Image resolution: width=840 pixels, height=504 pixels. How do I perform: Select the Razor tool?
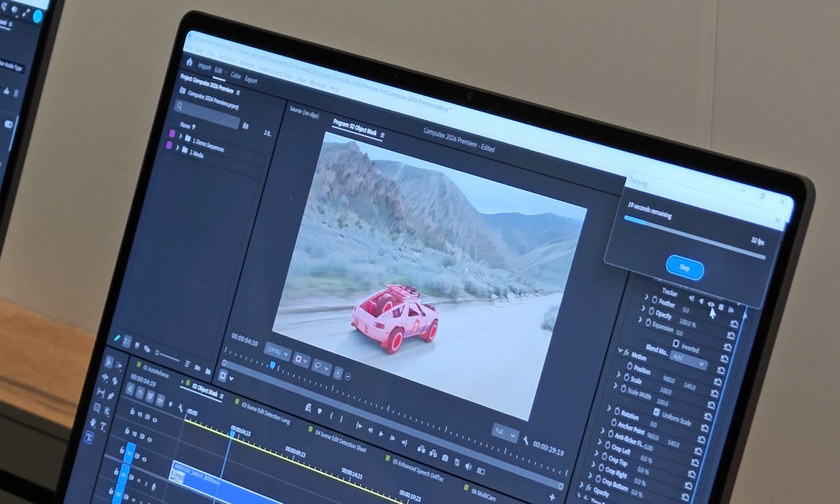(x=115, y=381)
